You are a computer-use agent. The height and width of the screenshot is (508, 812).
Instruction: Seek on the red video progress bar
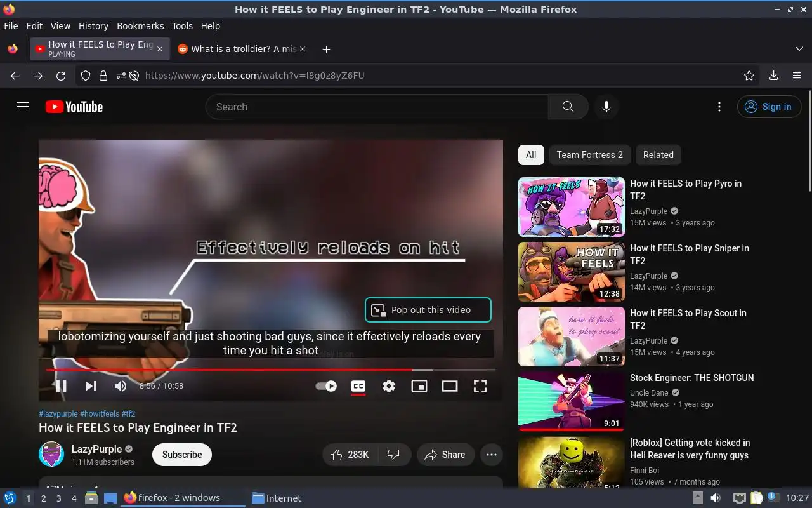pos(271,369)
